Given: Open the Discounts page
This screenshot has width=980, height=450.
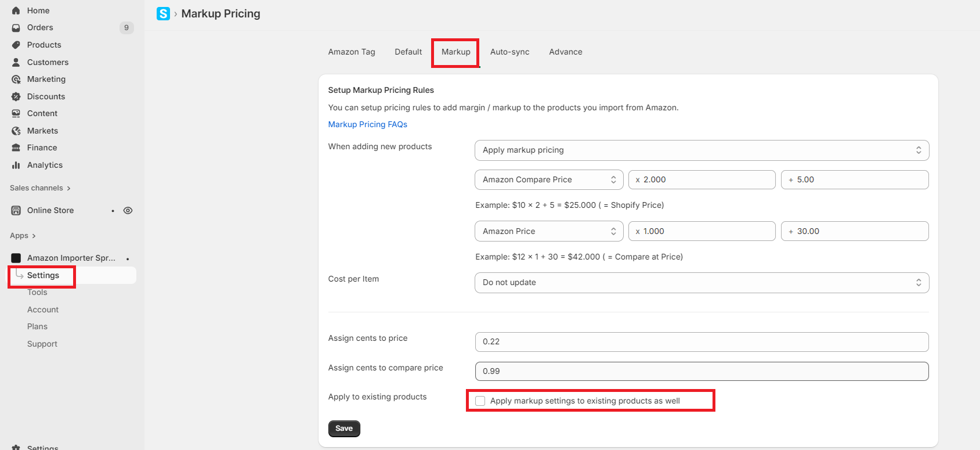Looking at the screenshot, I should pyautogui.click(x=46, y=96).
